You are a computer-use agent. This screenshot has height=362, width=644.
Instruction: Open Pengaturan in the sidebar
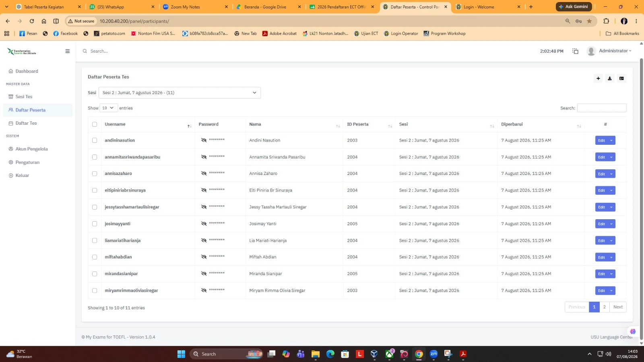(x=27, y=162)
